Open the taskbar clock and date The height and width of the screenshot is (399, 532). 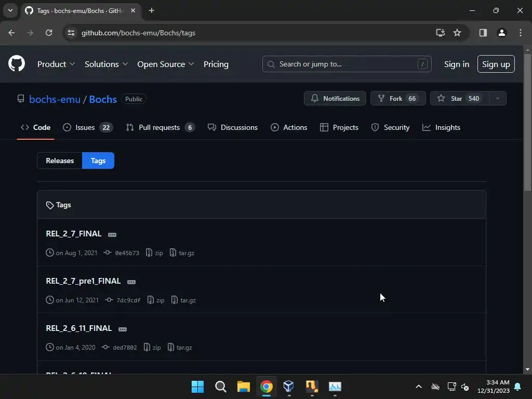click(x=494, y=387)
